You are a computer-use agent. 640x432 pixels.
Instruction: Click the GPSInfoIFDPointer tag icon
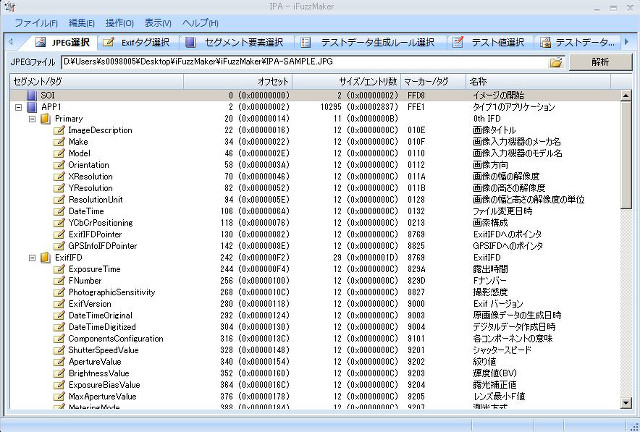pyautogui.click(x=59, y=246)
